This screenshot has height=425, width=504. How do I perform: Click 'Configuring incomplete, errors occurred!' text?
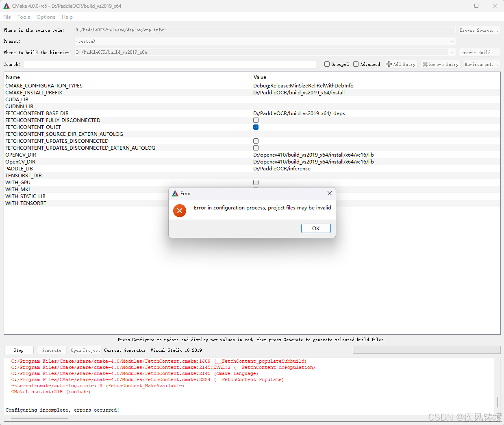pos(63,410)
